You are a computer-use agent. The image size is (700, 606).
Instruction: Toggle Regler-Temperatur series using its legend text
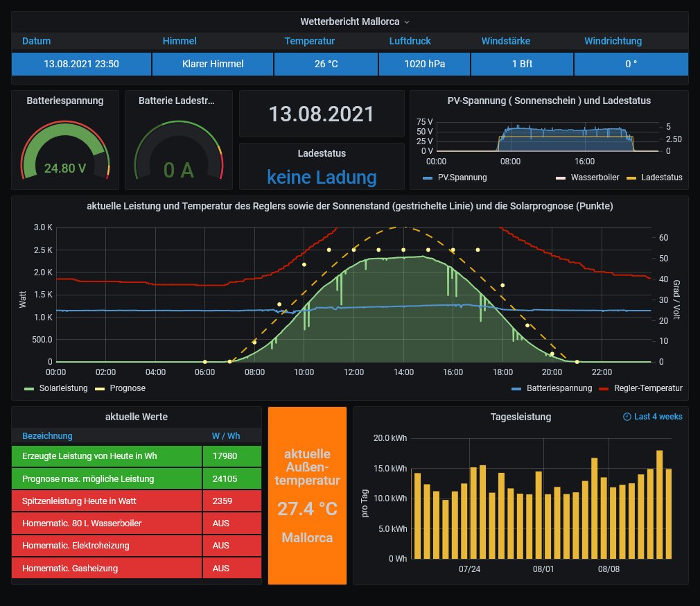tap(648, 388)
